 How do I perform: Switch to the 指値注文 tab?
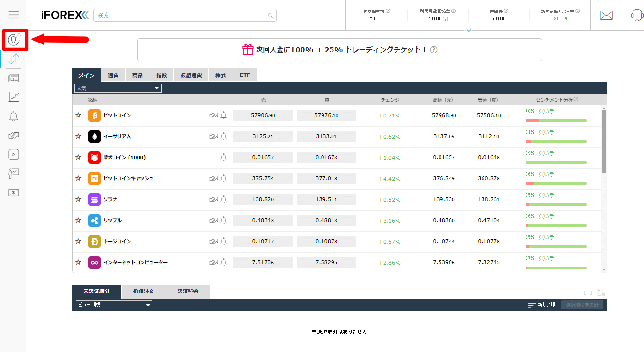click(143, 291)
